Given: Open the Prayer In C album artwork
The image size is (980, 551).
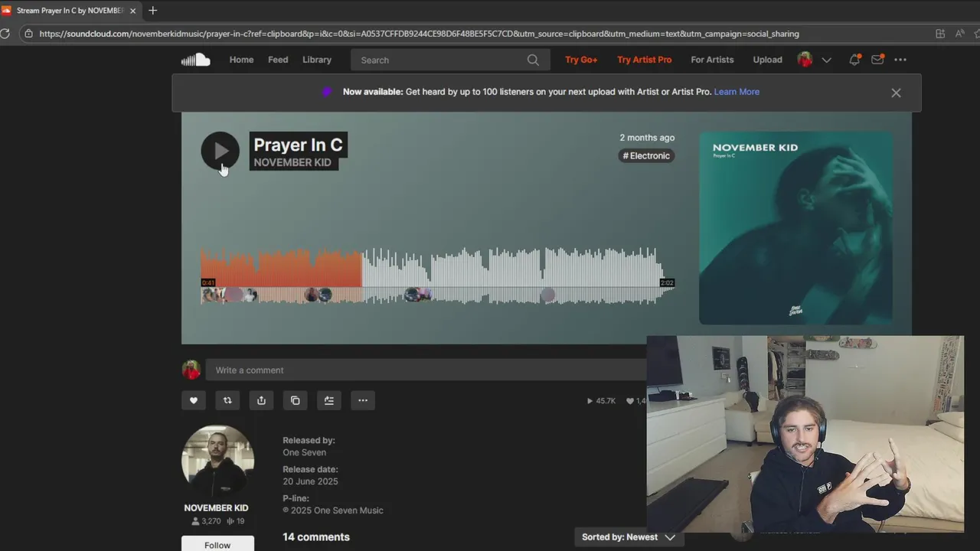Looking at the screenshot, I should (795, 228).
